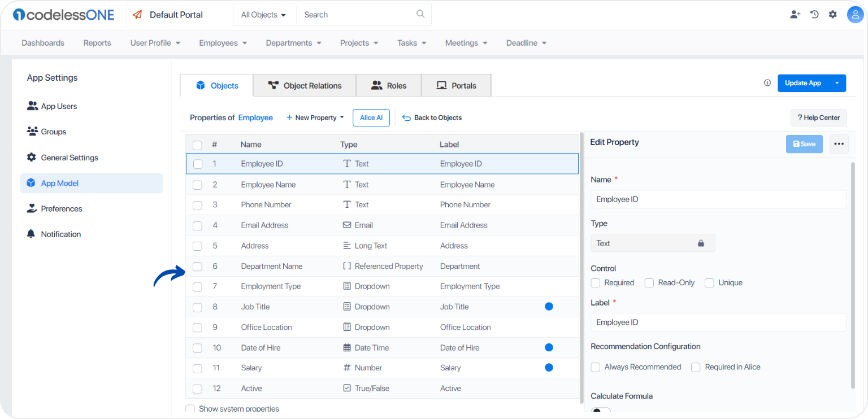Click the Default Portal paper plane icon
Screen dimensions: 868x419
point(137,15)
